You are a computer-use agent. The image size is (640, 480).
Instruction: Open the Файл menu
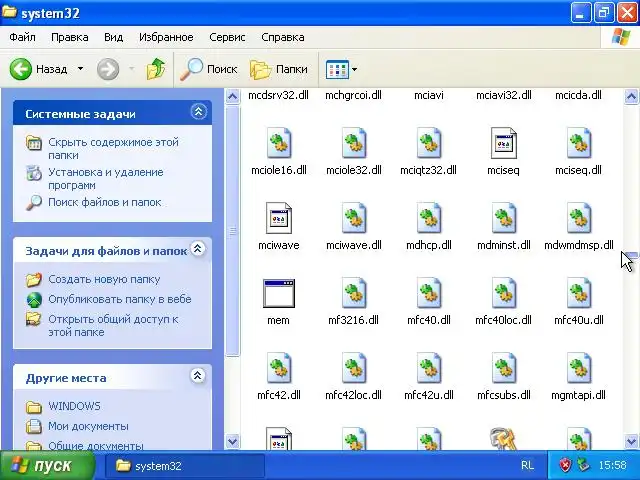tap(22, 37)
